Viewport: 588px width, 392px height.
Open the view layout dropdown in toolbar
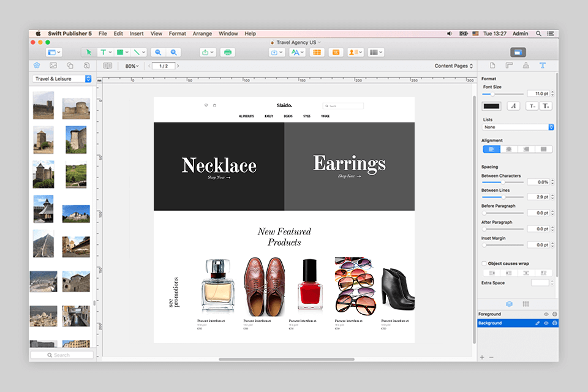(x=54, y=53)
